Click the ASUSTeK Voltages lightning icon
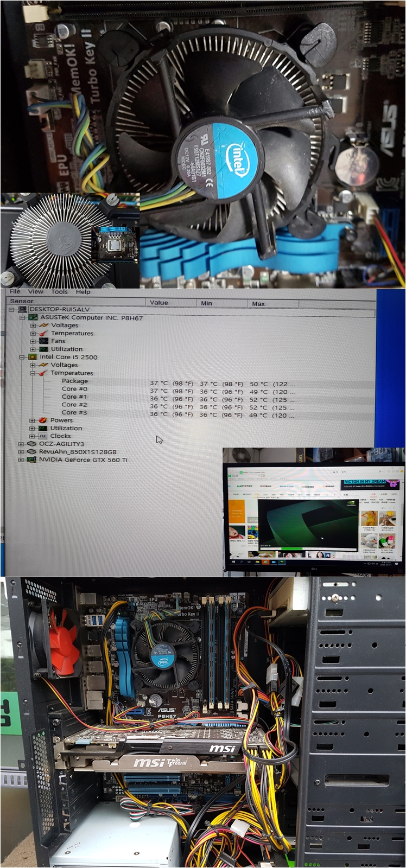 43,325
